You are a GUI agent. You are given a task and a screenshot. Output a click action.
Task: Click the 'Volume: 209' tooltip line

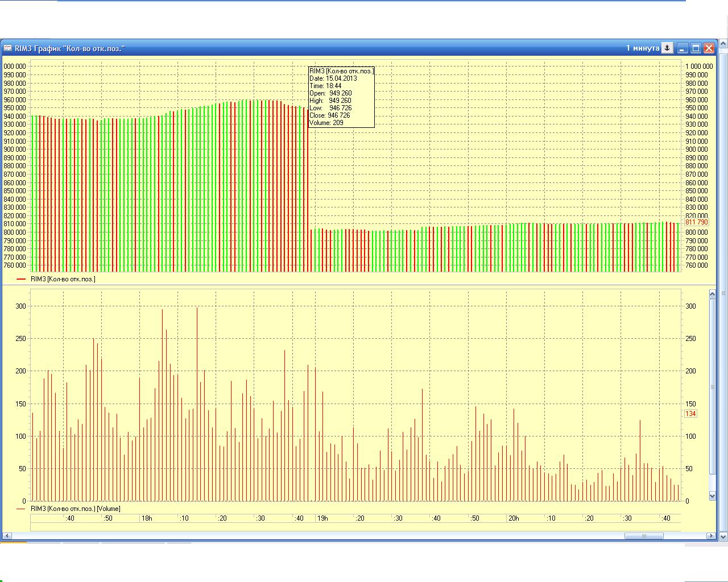326,123
